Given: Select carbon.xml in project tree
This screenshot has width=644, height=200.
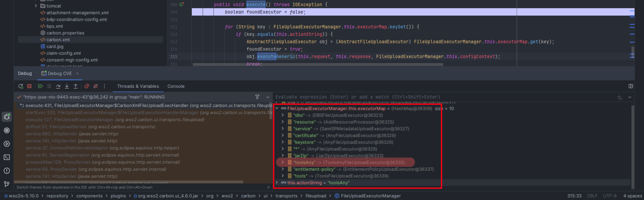Looking at the screenshot, I should point(58,40).
